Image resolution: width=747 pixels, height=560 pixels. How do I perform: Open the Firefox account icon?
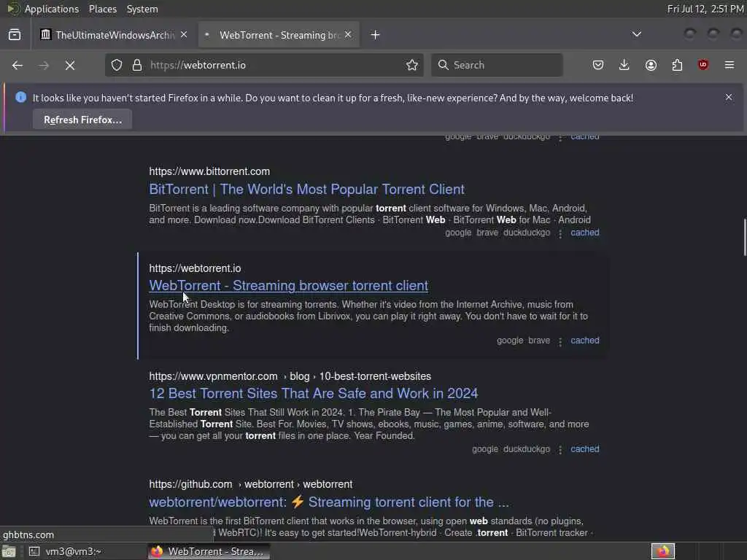click(651, 65)
